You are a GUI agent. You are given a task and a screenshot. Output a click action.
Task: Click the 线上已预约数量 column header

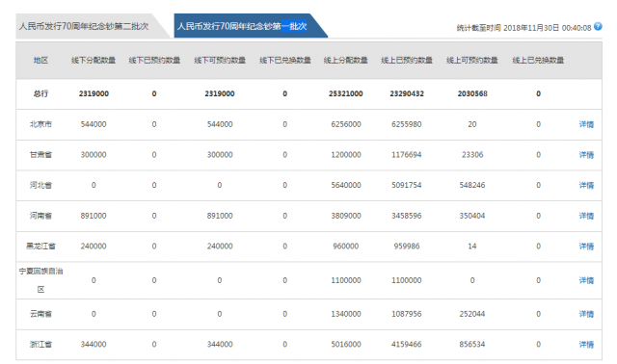pyautogui.click(x=407, y=60)
